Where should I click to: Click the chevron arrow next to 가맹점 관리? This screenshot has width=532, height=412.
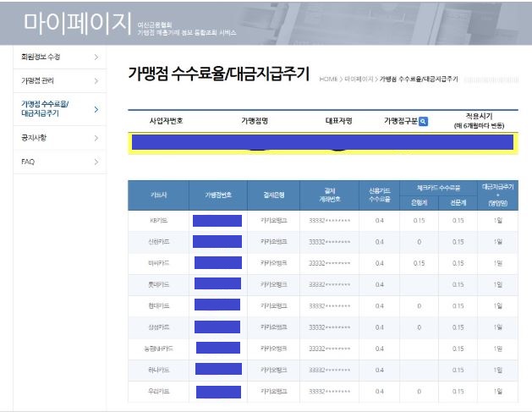[96, 81]
